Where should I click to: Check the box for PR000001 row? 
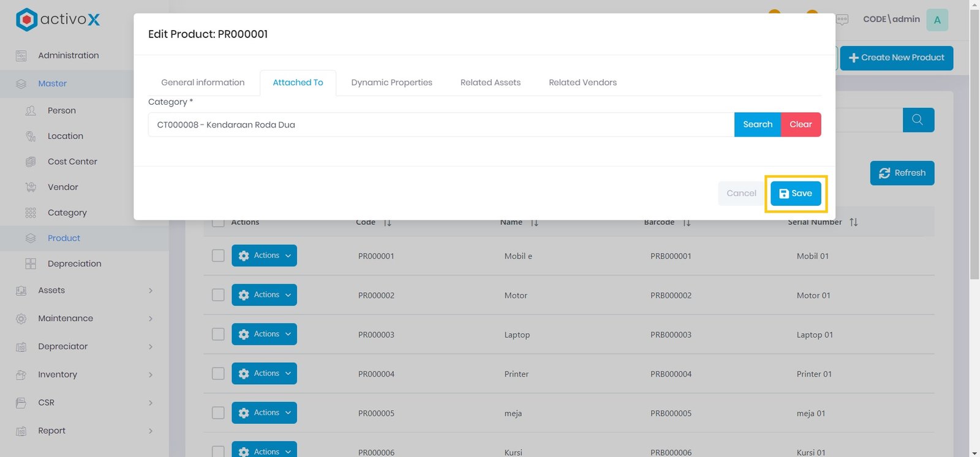coord(218,255)
